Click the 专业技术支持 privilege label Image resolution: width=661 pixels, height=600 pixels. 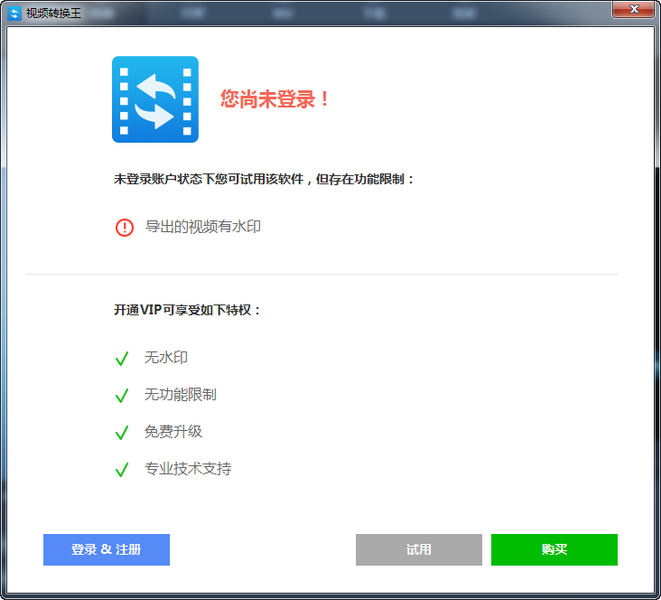click(x=187, y=468)
